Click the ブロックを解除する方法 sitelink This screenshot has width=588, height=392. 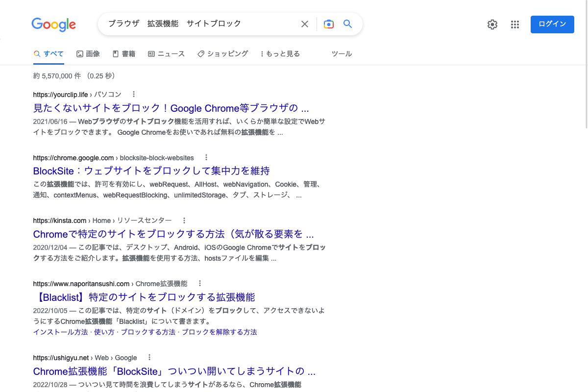(220, 332)
